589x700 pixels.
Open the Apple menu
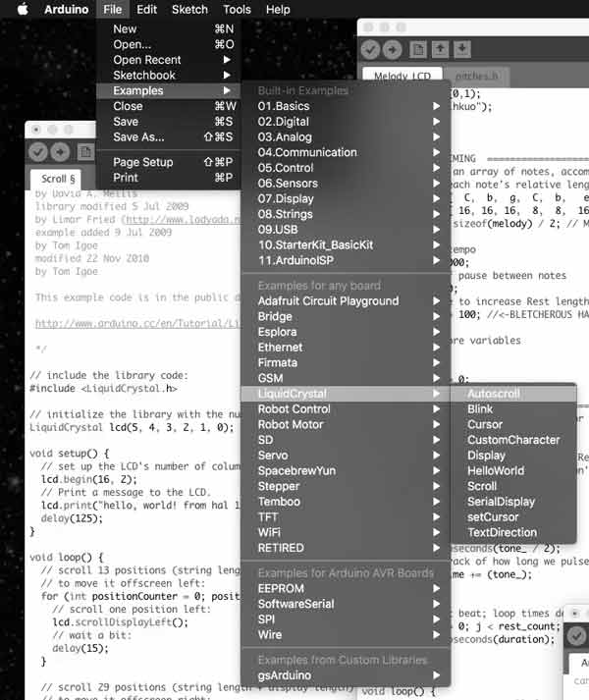click(x=23, y=9)
